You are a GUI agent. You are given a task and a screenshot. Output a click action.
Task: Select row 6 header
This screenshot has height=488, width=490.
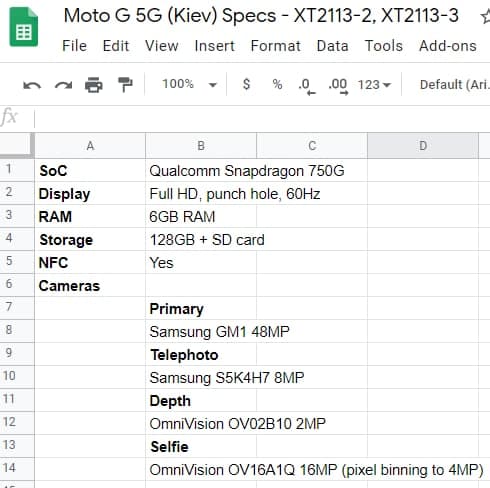[x=17, y=285]
